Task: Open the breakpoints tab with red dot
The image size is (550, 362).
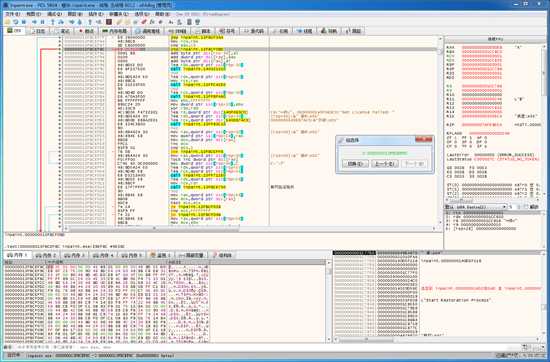Action: point(86,31)
